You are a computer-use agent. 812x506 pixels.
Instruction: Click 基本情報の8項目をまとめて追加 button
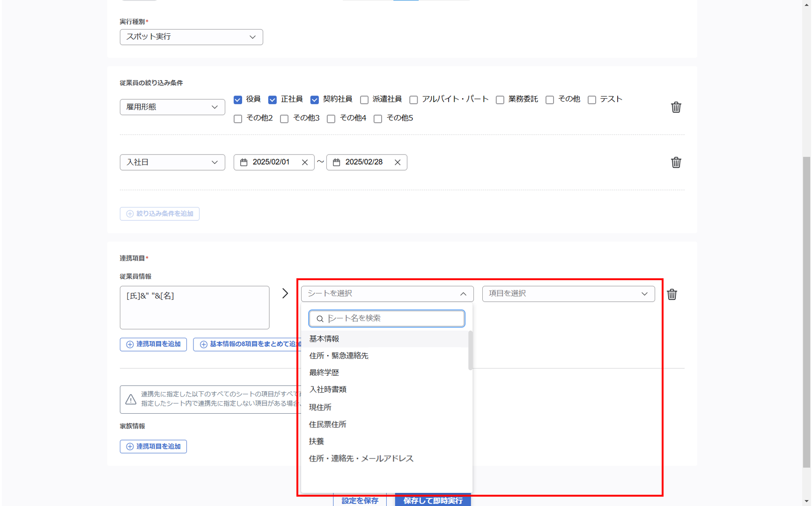(247, 344)
